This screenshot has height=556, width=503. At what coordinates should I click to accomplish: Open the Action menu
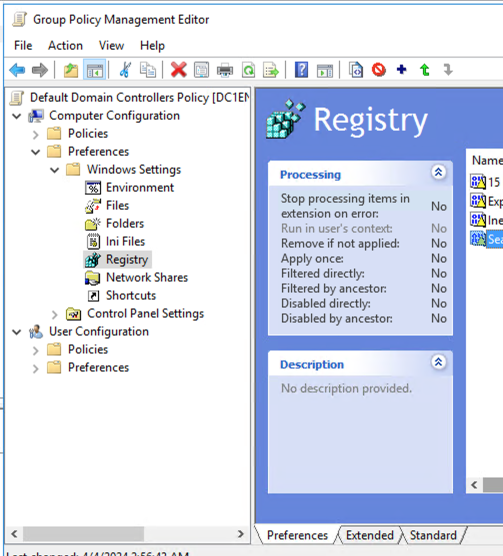point(65,46)
